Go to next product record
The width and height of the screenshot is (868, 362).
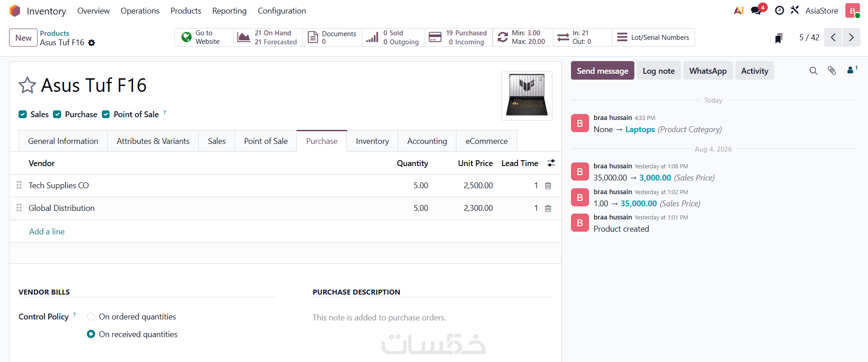(851, 38)
